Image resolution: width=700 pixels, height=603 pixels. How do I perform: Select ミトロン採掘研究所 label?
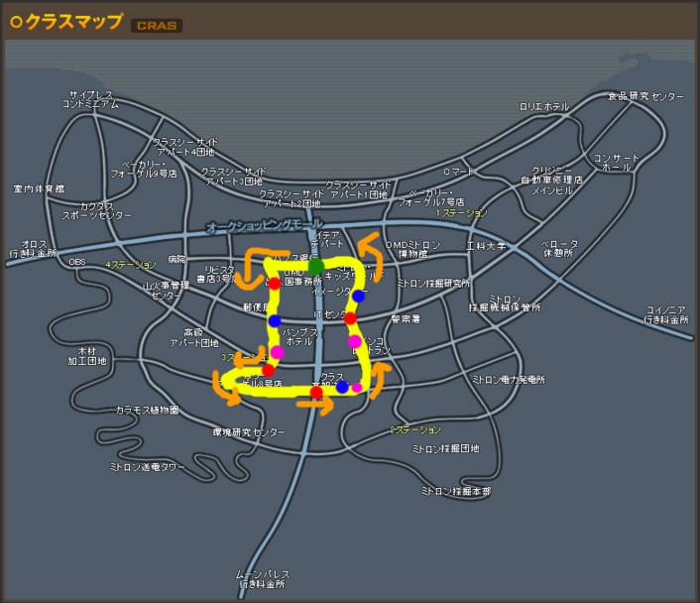pos(433,284)
